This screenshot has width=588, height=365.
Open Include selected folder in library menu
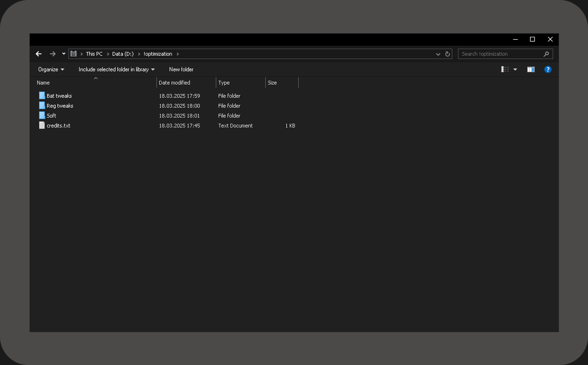point(117,69)
